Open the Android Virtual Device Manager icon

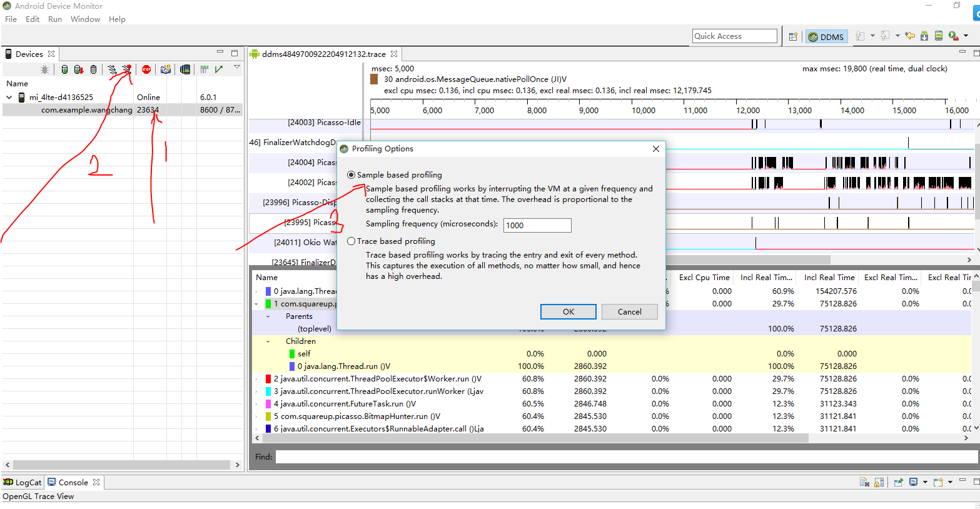coord(939,36)
